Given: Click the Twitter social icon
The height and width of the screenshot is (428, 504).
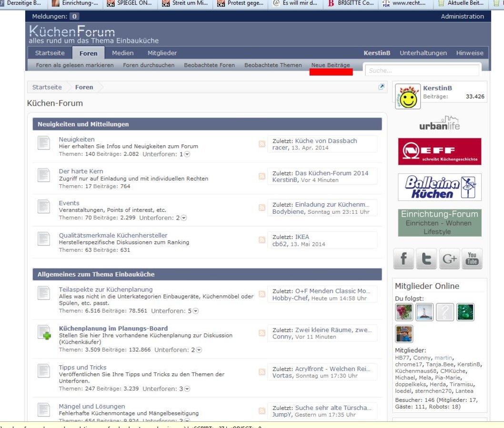Looking at the screenshot, I should point(426,259).
